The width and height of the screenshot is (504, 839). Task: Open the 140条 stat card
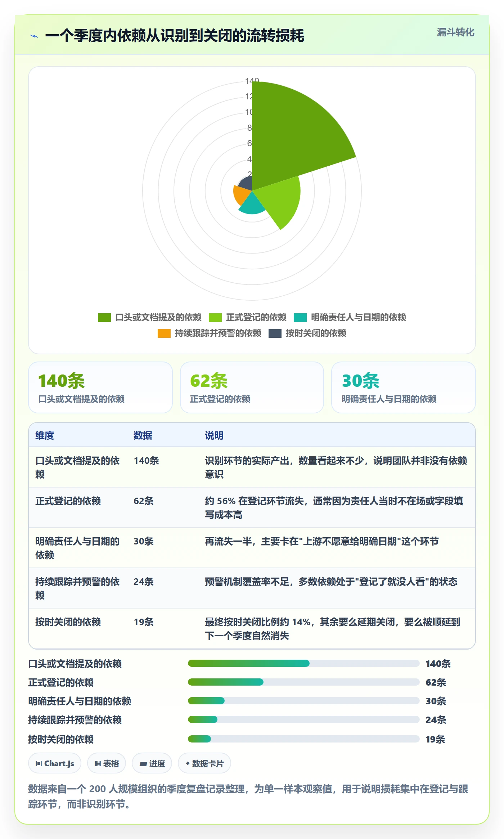100,387
